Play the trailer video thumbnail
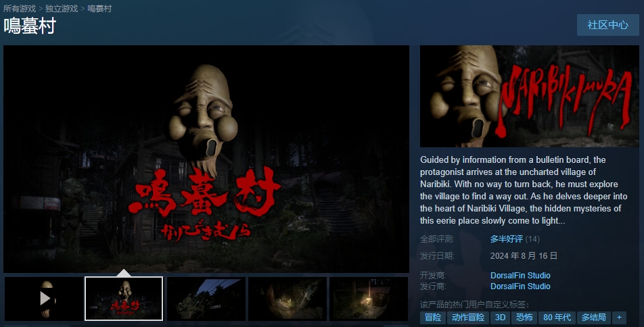 click(x=44, y=299)
